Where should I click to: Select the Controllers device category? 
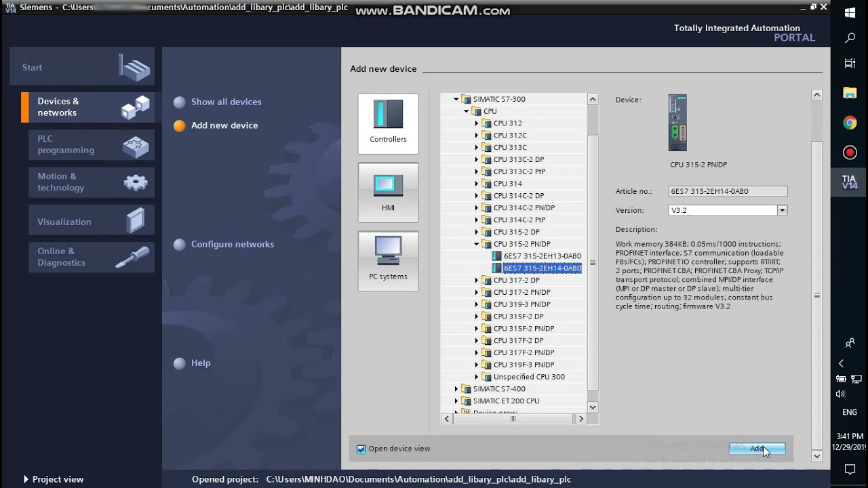[388, 124]
